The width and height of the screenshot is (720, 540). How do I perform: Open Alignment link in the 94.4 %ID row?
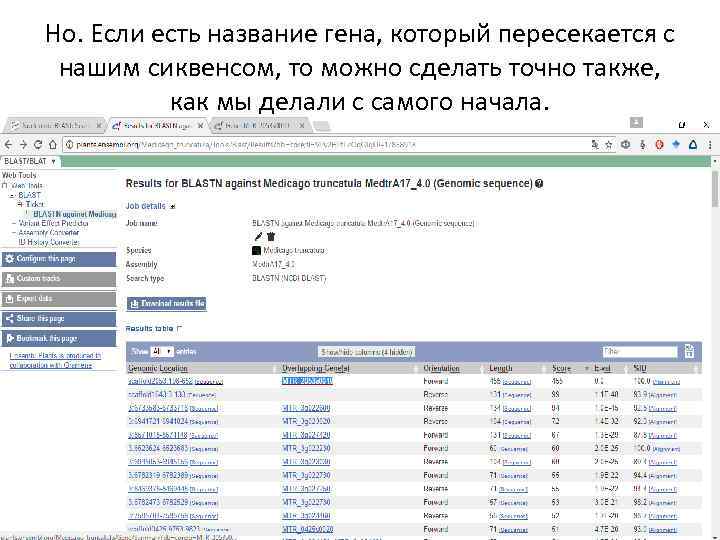[x=663, y=476]
